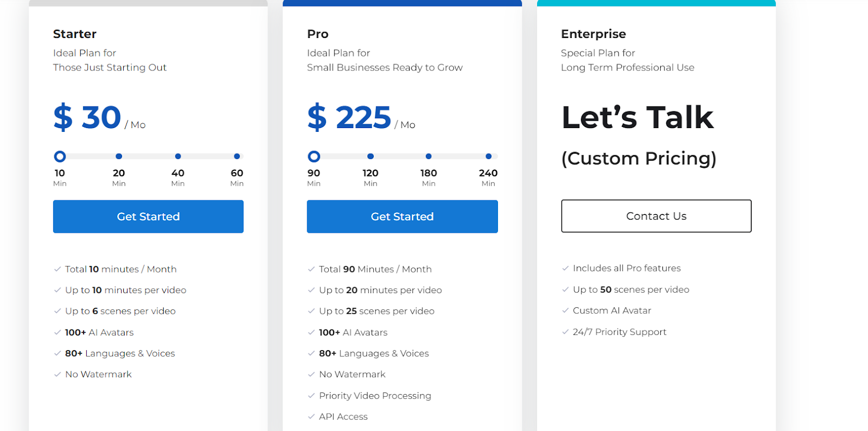
Task: Click the 90 Min slider handle
Action: point(314,156)
